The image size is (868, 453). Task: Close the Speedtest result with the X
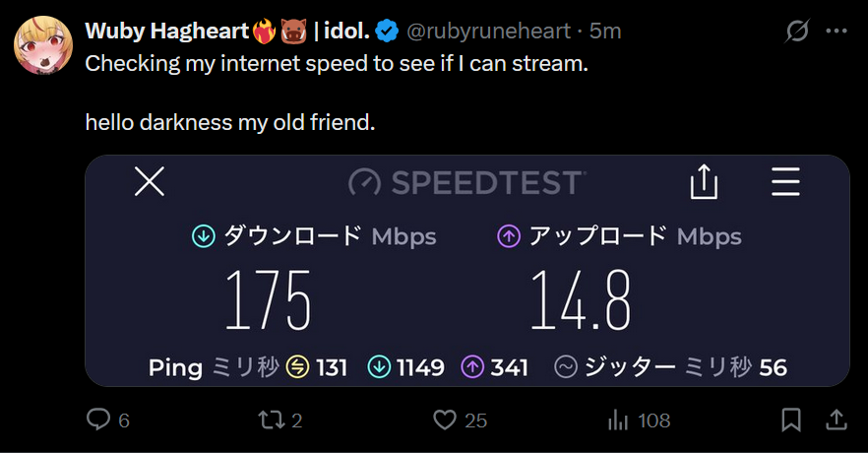click(x=149, y=182)
